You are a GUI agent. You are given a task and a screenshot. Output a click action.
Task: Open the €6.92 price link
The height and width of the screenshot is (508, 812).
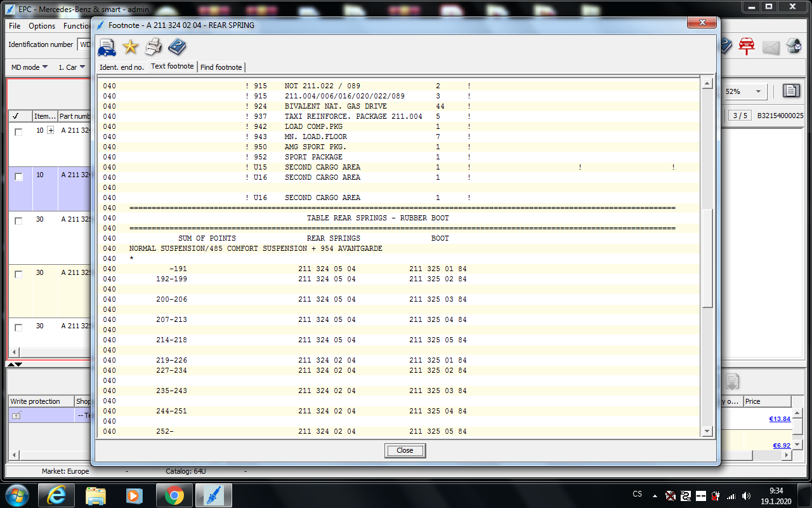point(782,445)
